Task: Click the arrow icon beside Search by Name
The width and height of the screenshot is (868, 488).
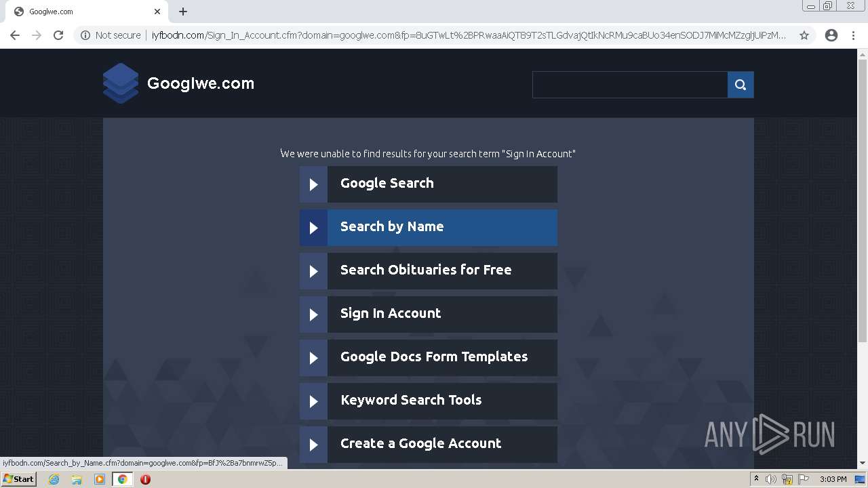Action: click(x=313, y=228)
